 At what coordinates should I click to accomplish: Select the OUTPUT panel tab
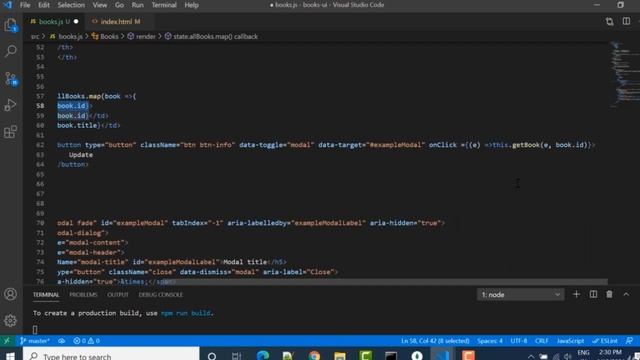(x=118, y=295)
